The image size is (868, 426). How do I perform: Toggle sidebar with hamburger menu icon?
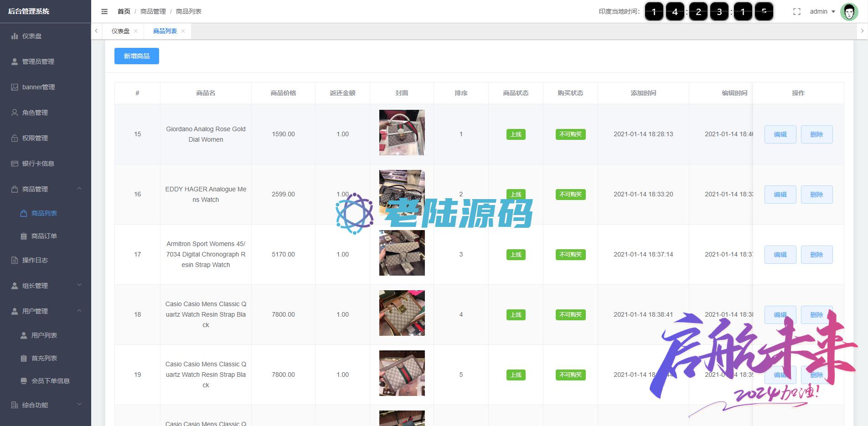pos(104,11)
